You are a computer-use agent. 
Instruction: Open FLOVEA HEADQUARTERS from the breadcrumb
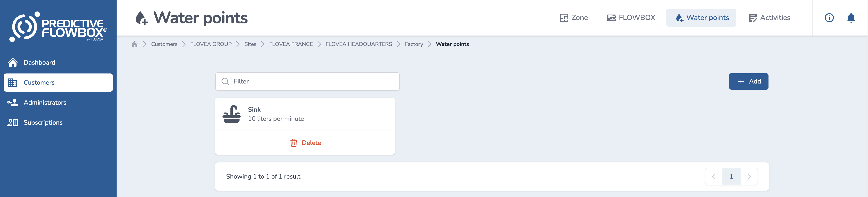pyautogui.click(x=359, y=44)
